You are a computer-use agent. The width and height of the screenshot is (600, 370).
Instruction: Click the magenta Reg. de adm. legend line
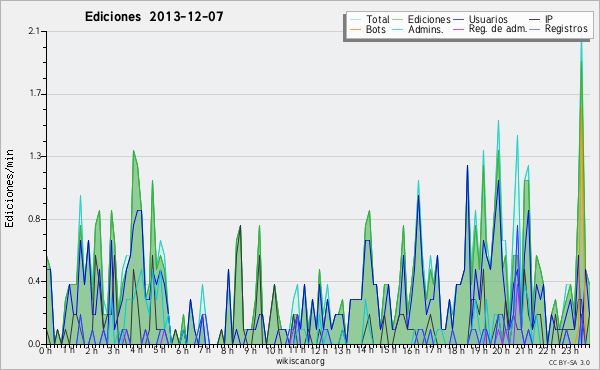(x=459, y=29)
